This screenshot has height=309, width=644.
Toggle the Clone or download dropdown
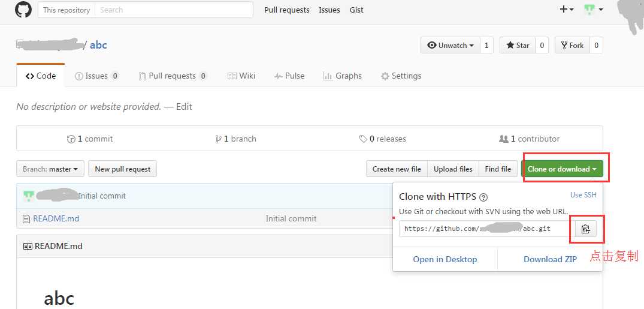point(562,169)
